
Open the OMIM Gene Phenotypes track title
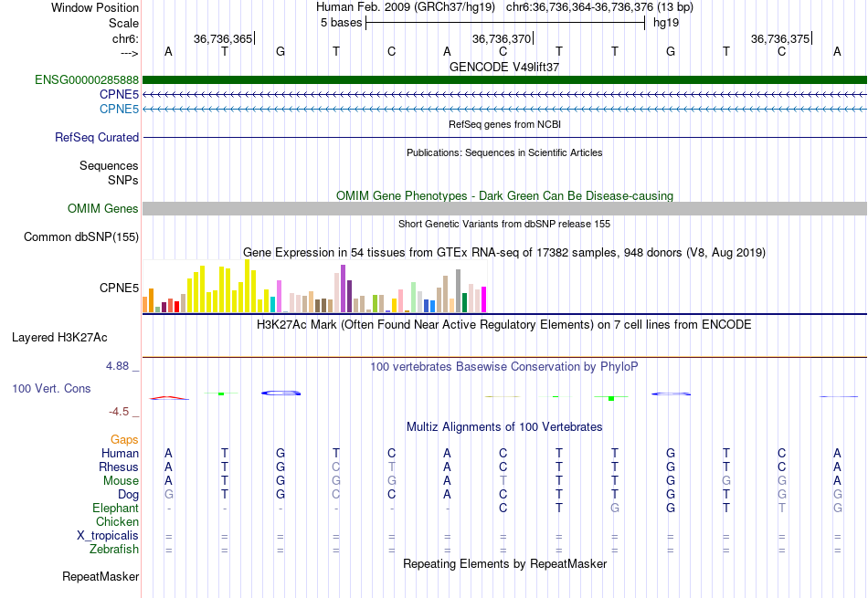(504, 195)
